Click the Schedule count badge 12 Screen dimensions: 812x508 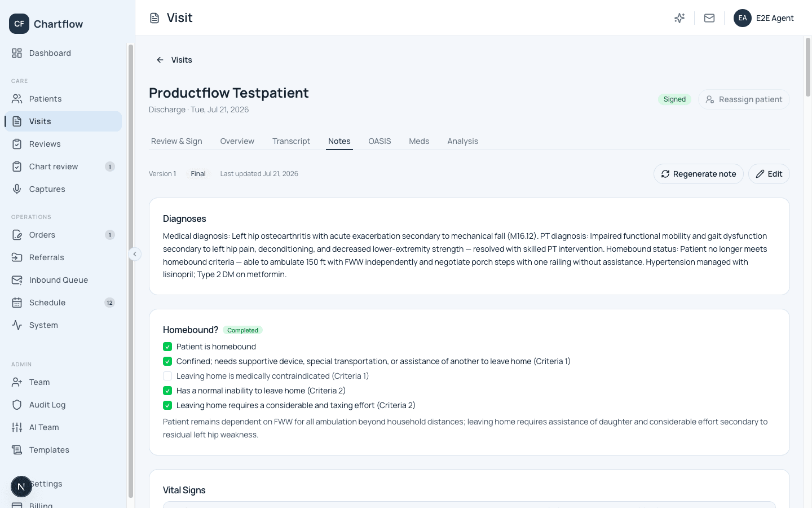click(109, 303)
